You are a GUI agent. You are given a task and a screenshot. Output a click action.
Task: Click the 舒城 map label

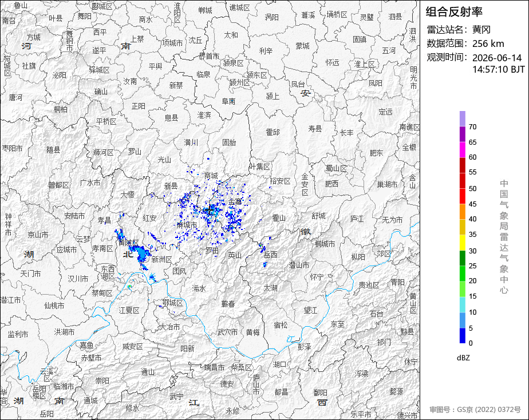(x=318, y=216)
